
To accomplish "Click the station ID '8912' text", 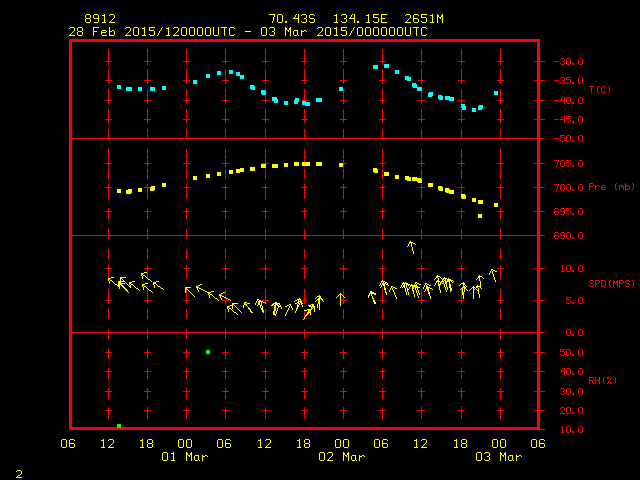I will [100, 19].
